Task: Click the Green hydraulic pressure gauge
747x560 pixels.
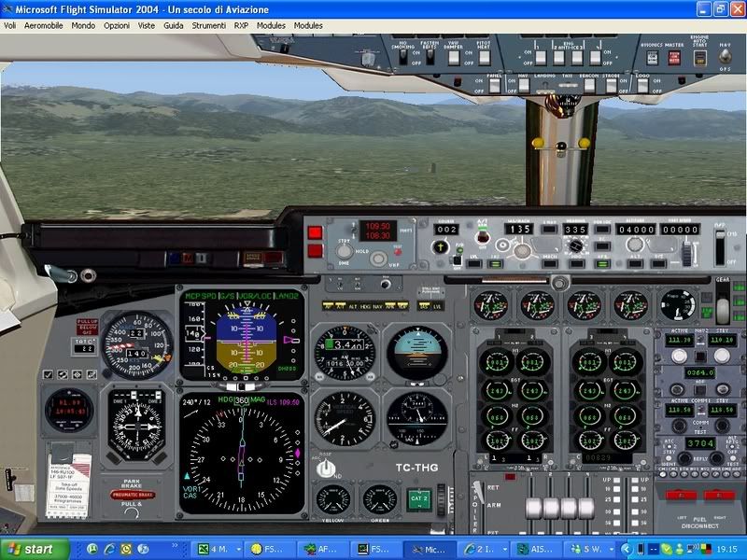Action: coord(380,500)
